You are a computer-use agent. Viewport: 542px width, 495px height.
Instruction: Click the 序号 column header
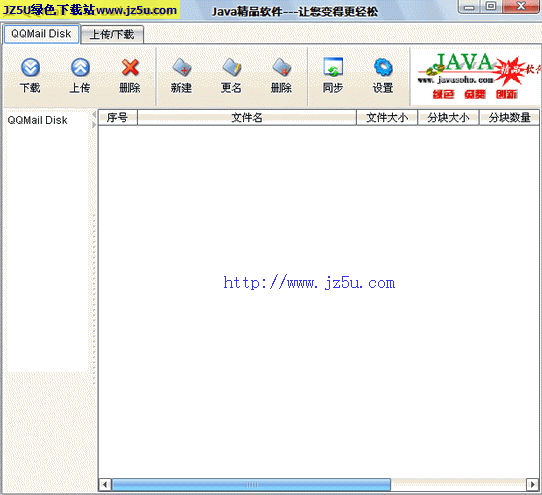pyautogui.click(x=118, y=118)
